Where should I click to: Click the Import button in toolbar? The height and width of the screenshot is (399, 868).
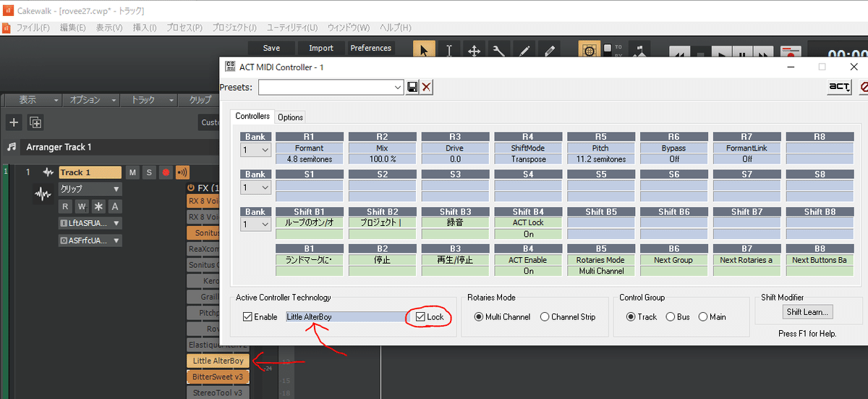pyautogui.click(x=321, y=49)
